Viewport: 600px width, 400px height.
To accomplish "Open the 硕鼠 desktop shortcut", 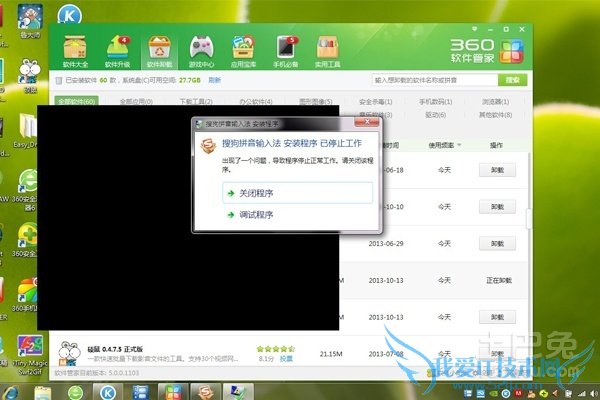I will [x=30, y=76].
